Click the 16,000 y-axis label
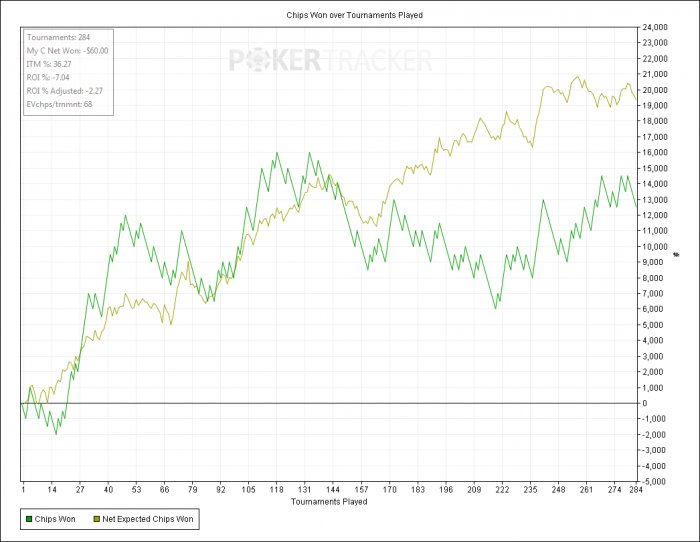The height and width of the screenshot is (542, 700). point(655,153)
